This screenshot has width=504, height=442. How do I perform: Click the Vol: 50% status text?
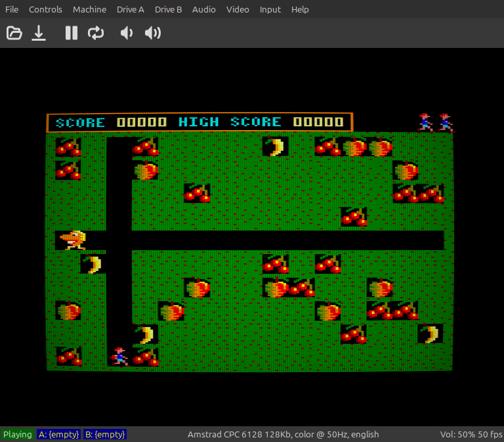457,434
